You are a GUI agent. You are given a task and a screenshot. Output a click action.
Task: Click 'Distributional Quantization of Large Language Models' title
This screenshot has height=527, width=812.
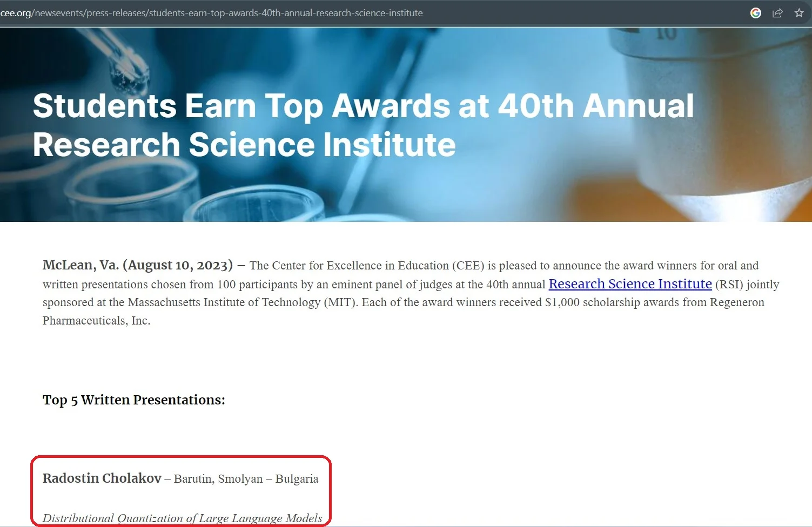(x=183, y=518)
